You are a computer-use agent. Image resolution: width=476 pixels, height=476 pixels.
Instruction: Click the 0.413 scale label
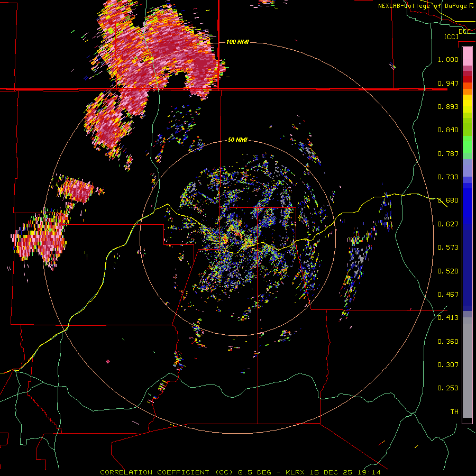coord(448,318)
